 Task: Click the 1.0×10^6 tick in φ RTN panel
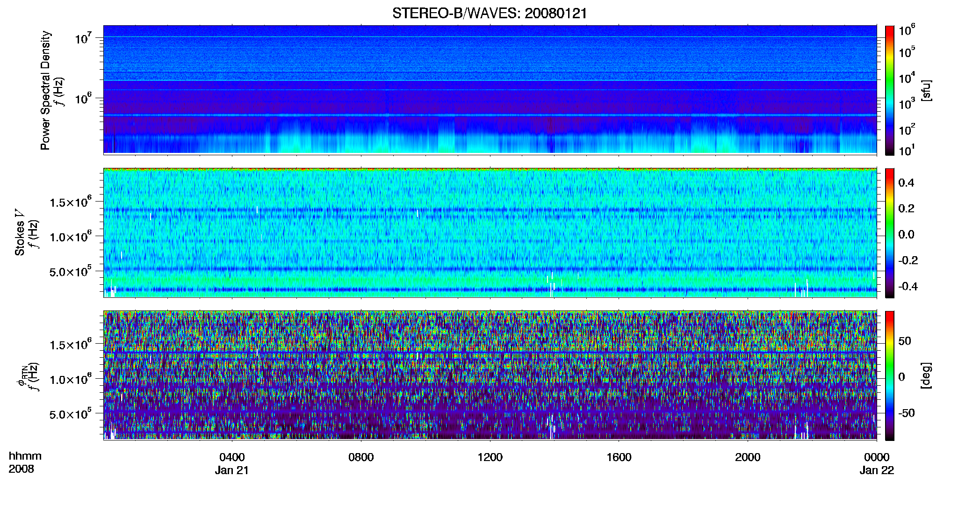[x=70, y=379]
